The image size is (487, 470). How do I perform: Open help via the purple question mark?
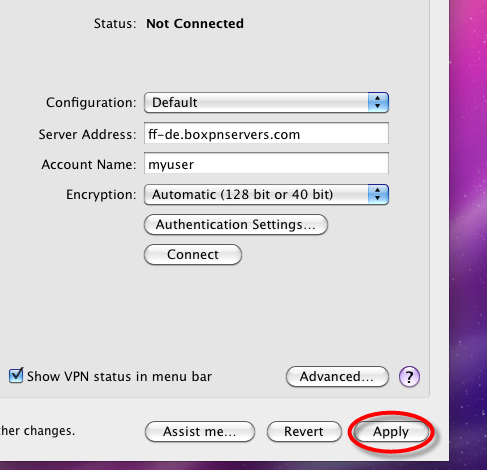point(409,377)
